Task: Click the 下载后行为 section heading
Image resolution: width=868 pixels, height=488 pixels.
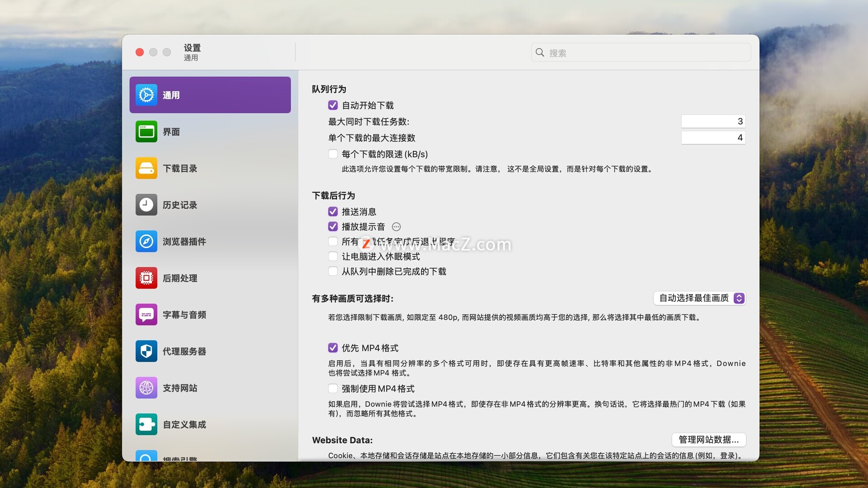Action: pyautogui.click(x=334, y=196)
